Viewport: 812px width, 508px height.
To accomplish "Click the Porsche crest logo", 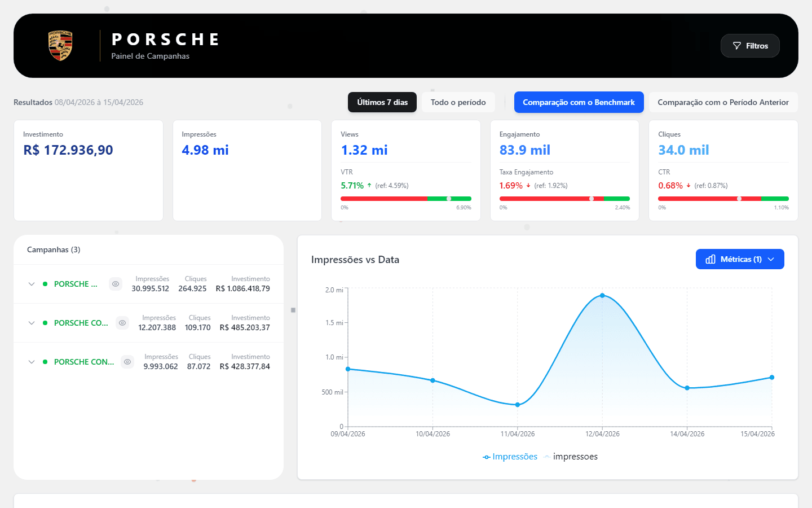I will coord(60,46).
